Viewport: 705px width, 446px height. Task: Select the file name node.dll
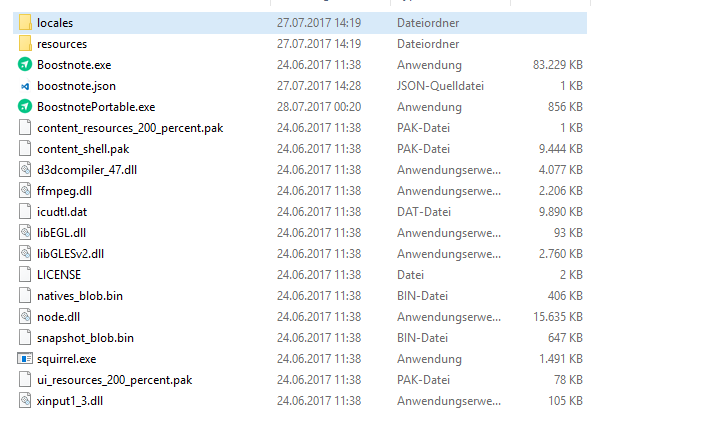pos(58,317)
